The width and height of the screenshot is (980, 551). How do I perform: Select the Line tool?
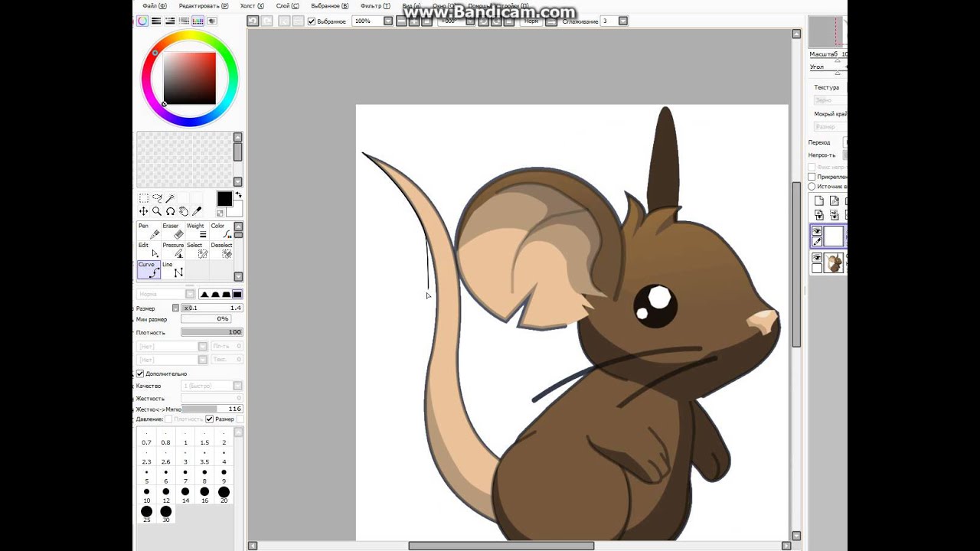click(172, 269)
